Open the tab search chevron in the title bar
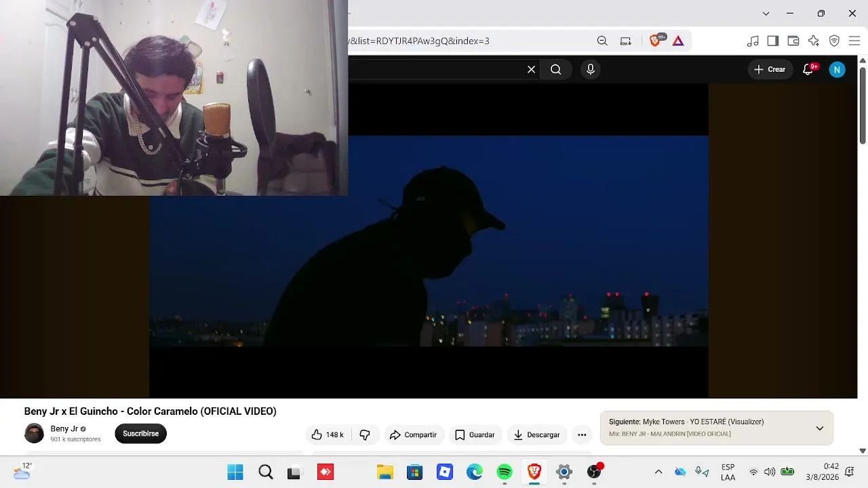868x488 pixels. coord(766,14)
